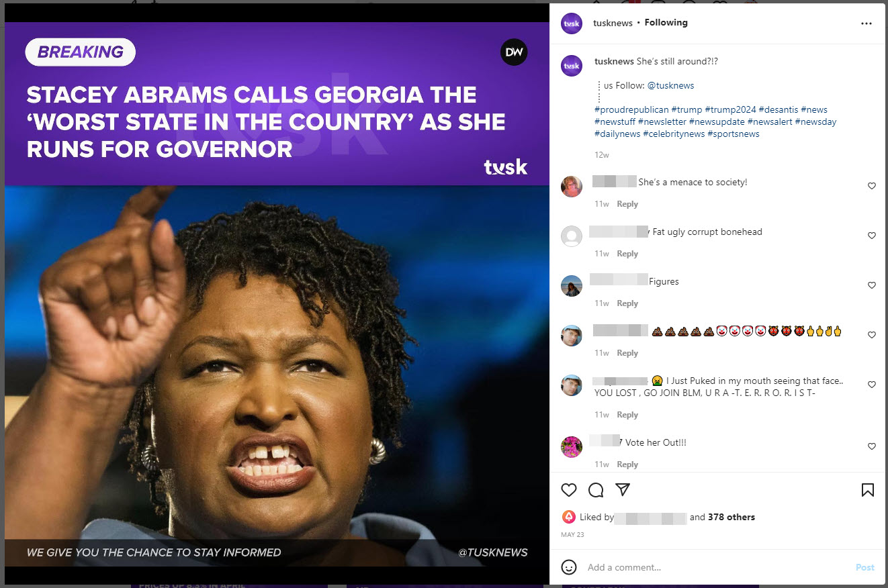Click the Stacey Abrams post image

click(x=277, y=294)
